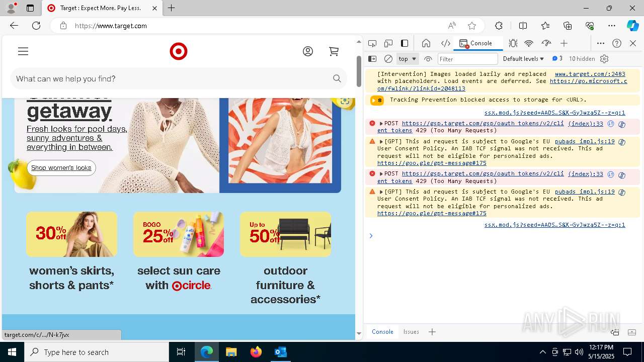Submit search with the magnifier icon
This screenshot has height=362, width=644.
[x=337, y=78]
